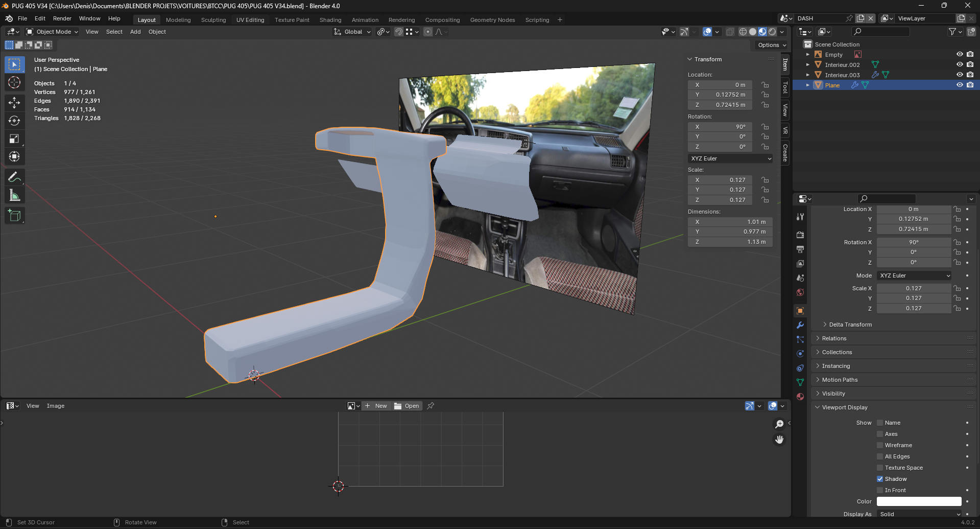Switch to the Modeling workspace tab

click(x=178, y=20)
